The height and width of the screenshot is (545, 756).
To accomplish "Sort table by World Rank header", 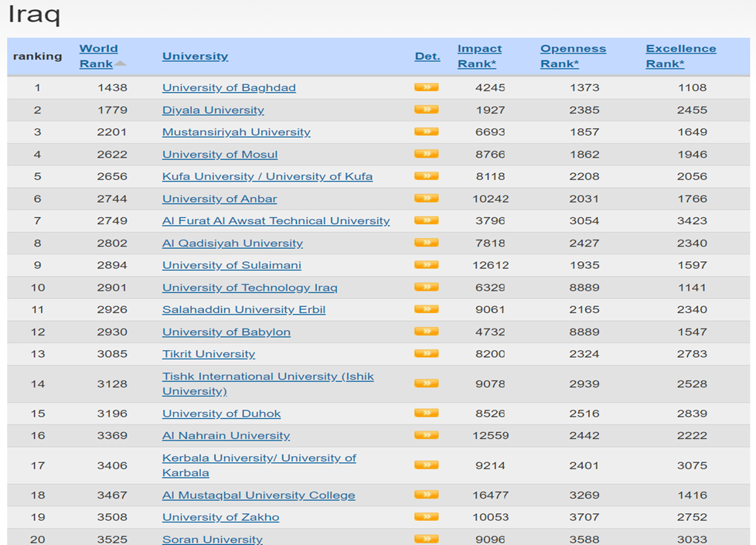I will (98, 56).
